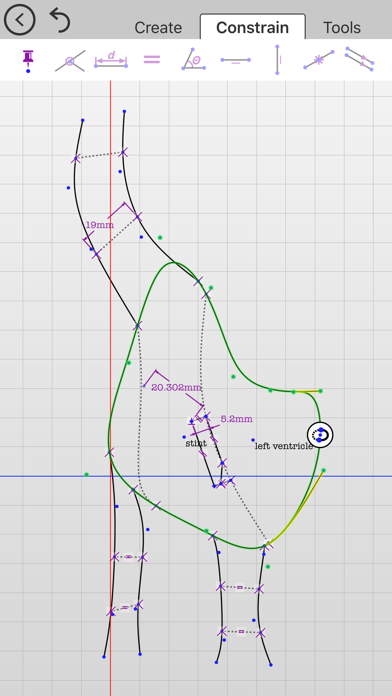Pick the distance dimension constraint
The image size is (392, 696).
[x=111, y=60]
